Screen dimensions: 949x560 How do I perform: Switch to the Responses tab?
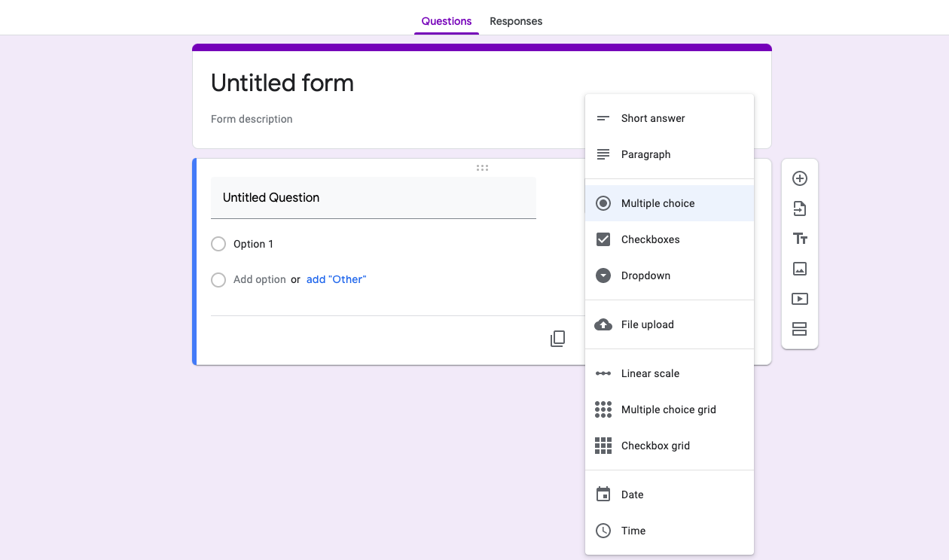(x=516, y=21)
